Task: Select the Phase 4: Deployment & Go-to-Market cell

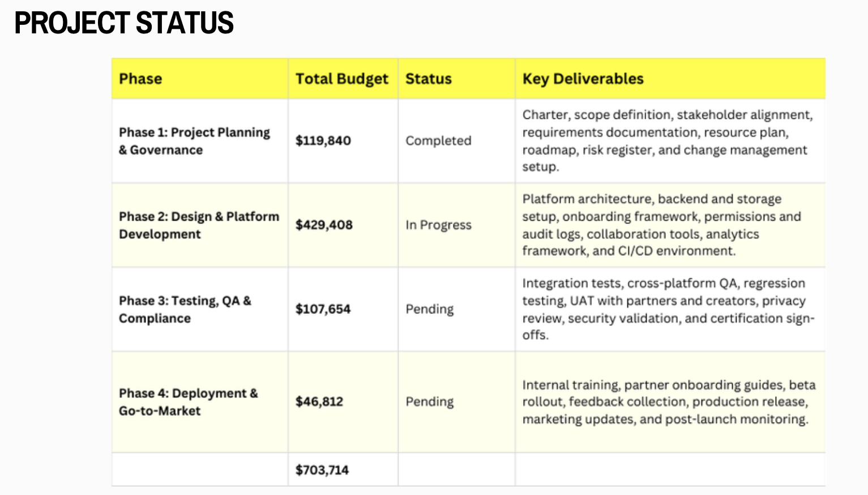Action: click(188, 402)
